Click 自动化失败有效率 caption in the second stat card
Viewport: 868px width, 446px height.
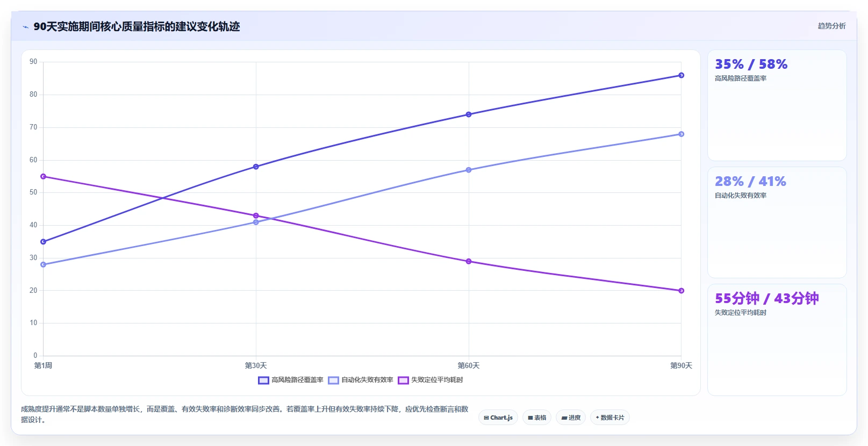(x=741, y=196)
